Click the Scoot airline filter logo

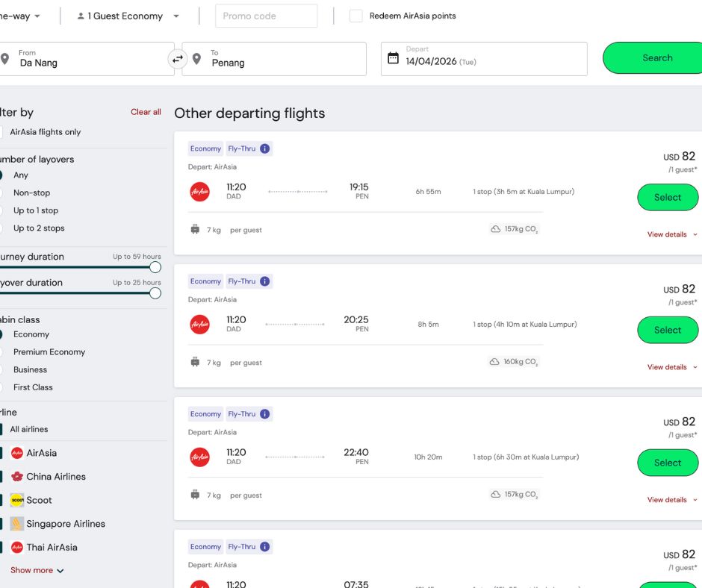pos(17,500)
